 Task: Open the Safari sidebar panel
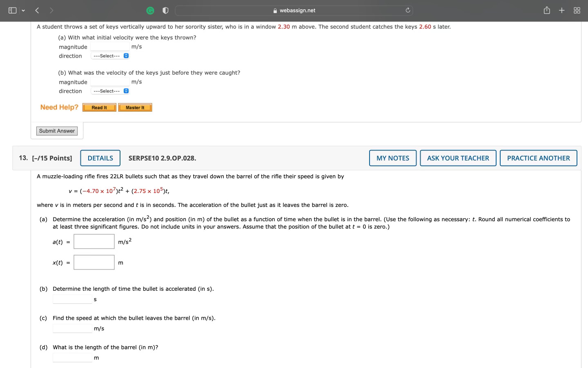pyautogui.click(x=12, y=10)
